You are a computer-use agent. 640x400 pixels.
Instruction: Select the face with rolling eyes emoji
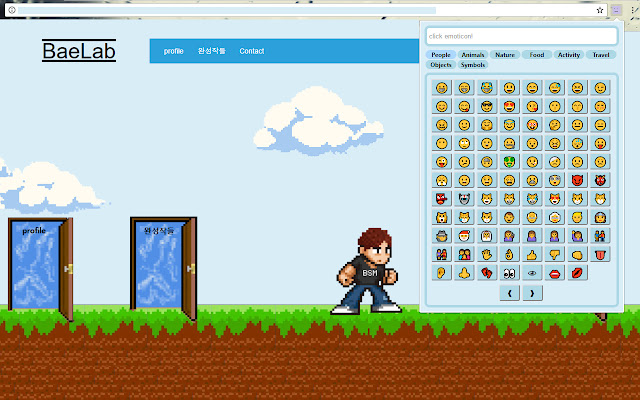tap(464, 143)
